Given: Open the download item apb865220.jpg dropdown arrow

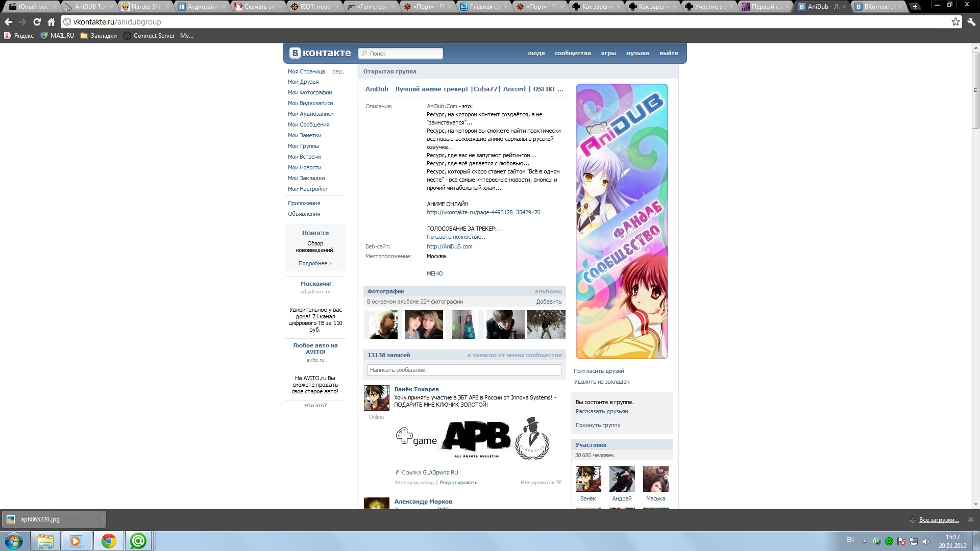Looking at the screenshot, I should click(103, 519).
